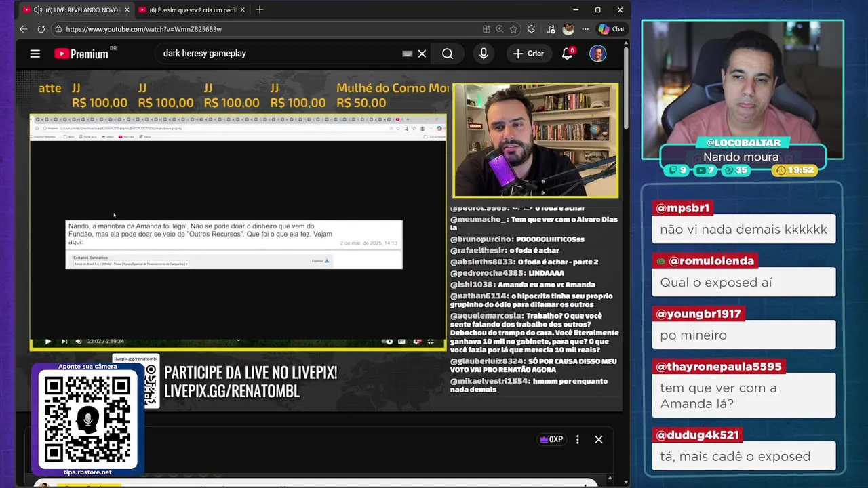This screenshot has height=488, width=868.
Task: Start voice search with microphone
Action: tap(484, 54)
